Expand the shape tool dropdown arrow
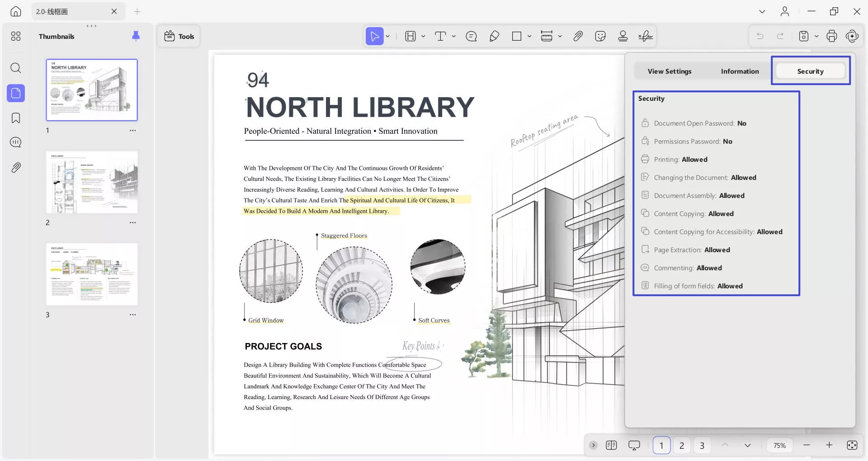 pyautogui.click(x=529, y=36)
